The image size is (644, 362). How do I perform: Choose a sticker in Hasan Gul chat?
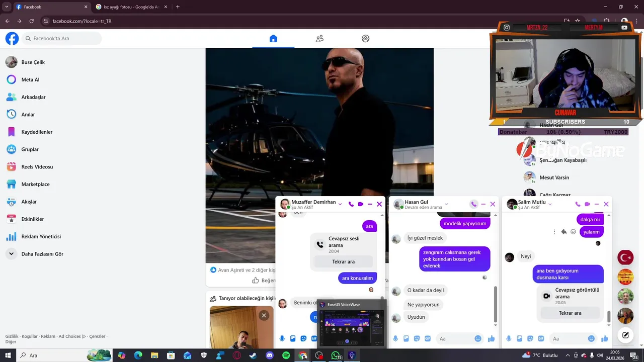[x=417, y=338]
